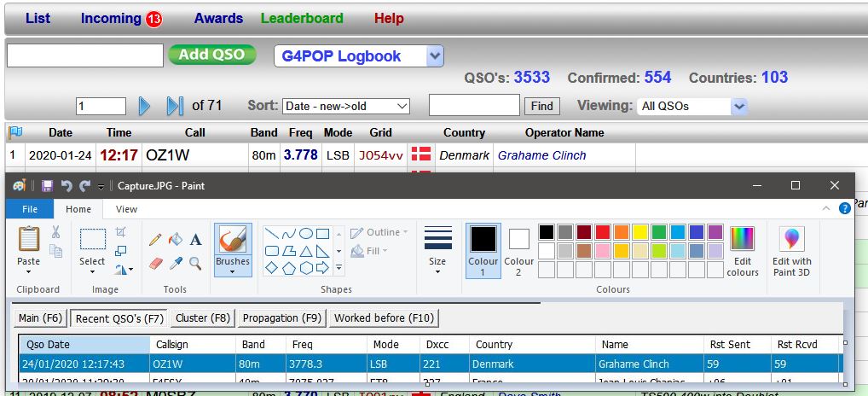Open the Help menu item
Screen dimensions: 868x396
click(389, 18)
